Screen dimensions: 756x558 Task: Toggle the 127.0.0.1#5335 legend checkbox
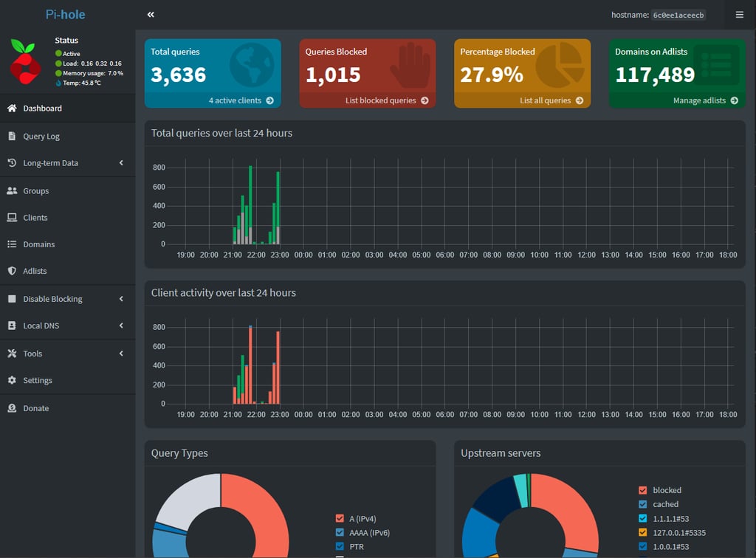click(x=643, y=532)
